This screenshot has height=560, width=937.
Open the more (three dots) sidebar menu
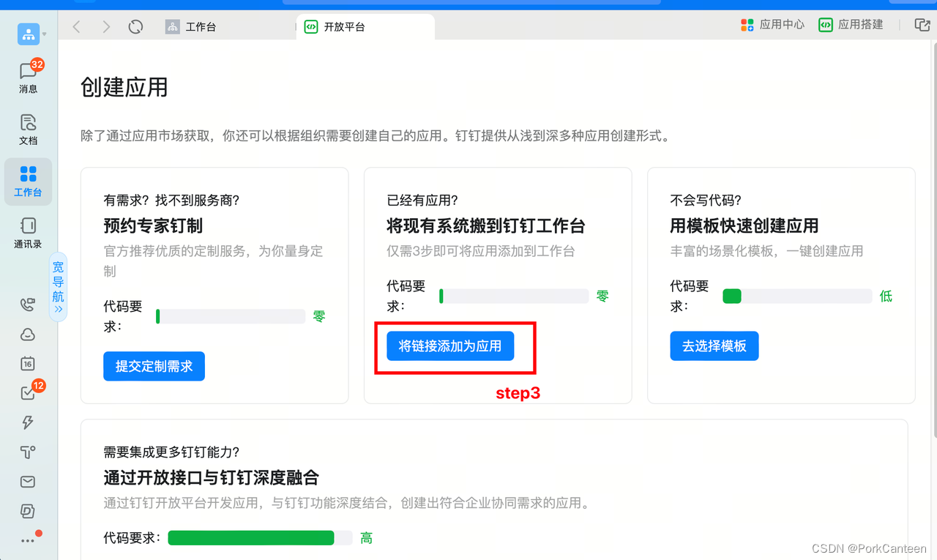pos(28,540)
